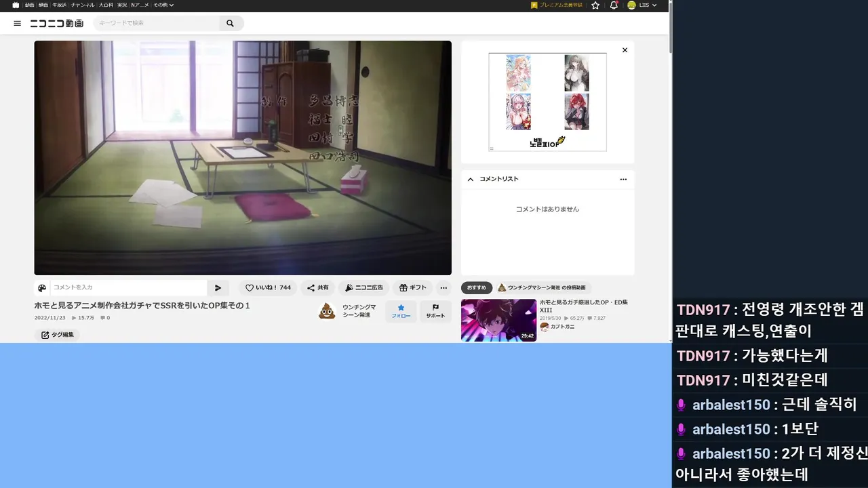Send the comment with the arrow button
868x488 pixels.
click(x=218, y=287)
